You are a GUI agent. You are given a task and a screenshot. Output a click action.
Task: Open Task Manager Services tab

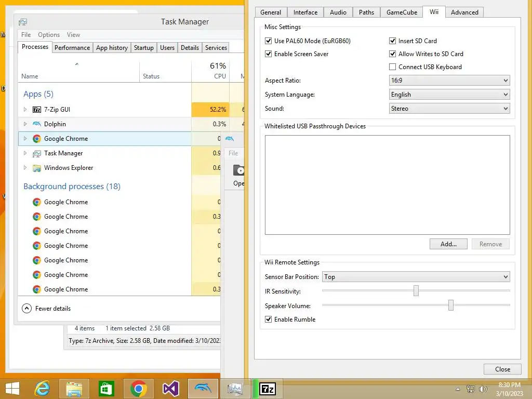(216, 48)
